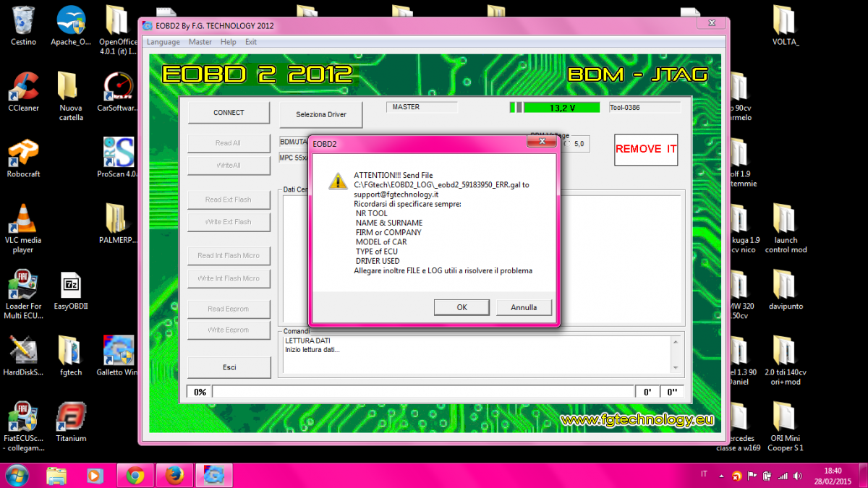
Task: Select the 5,0 BDM Voltage radio button
Action: [x=569, y=145]
